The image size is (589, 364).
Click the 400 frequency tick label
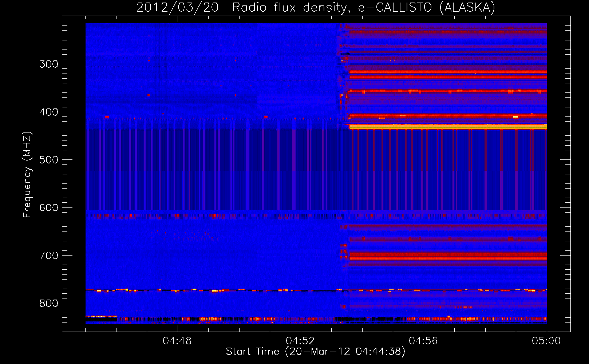click(49, 112)
